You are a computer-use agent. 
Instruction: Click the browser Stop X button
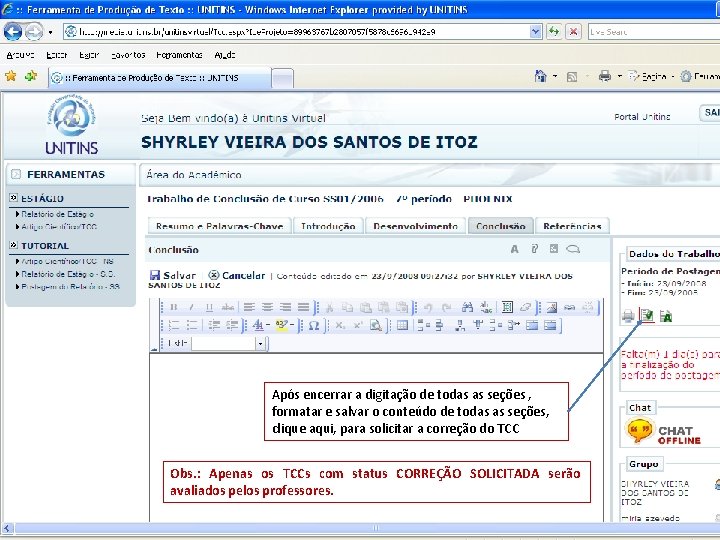point(573,32)
